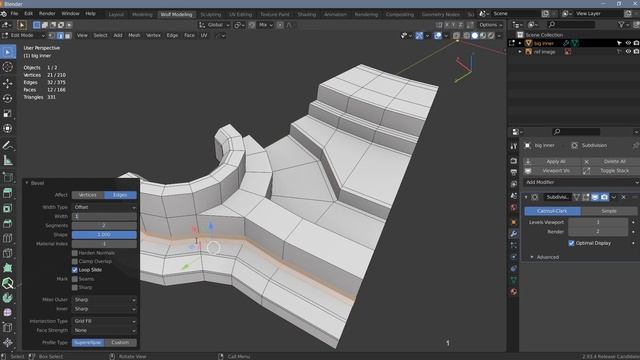Select the Spin tool
The image size is (640, 360).
coord(8,298)
